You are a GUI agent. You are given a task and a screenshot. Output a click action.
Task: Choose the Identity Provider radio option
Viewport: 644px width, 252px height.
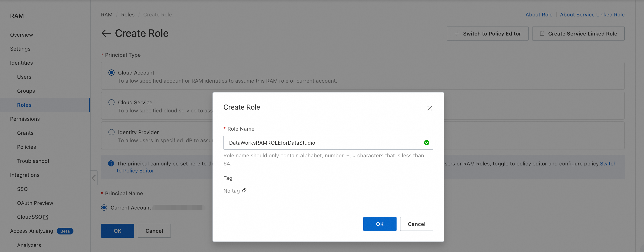pyautogui.click(x=111, y=132)
